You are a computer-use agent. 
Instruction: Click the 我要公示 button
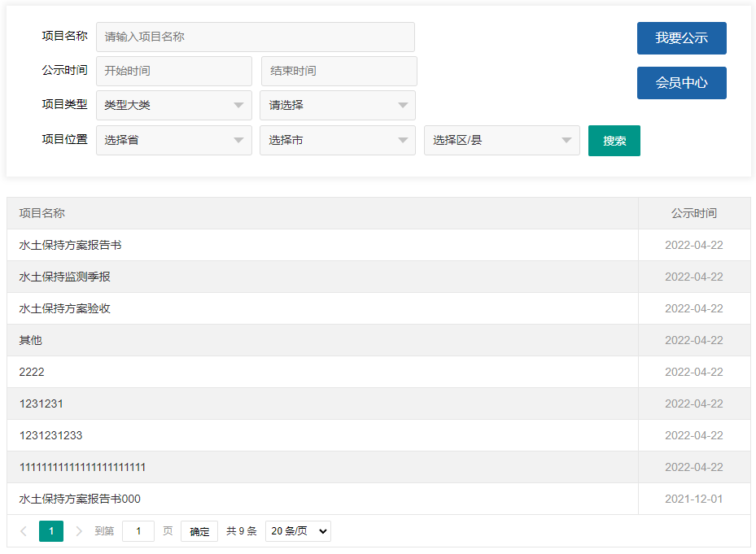(x=681, y=38)
